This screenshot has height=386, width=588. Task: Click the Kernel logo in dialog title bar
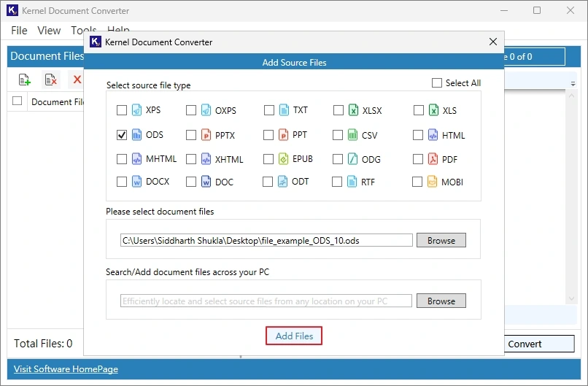[x=96, y=42]
